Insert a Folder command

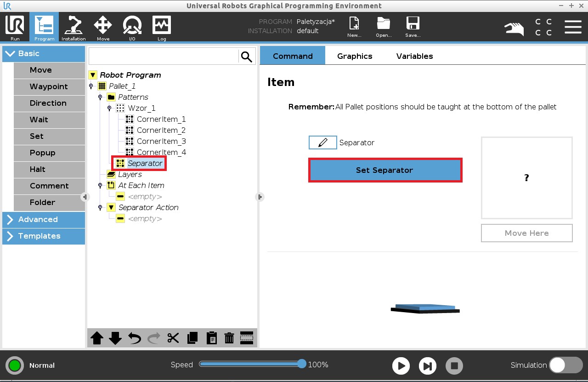(x=49, y=202)
